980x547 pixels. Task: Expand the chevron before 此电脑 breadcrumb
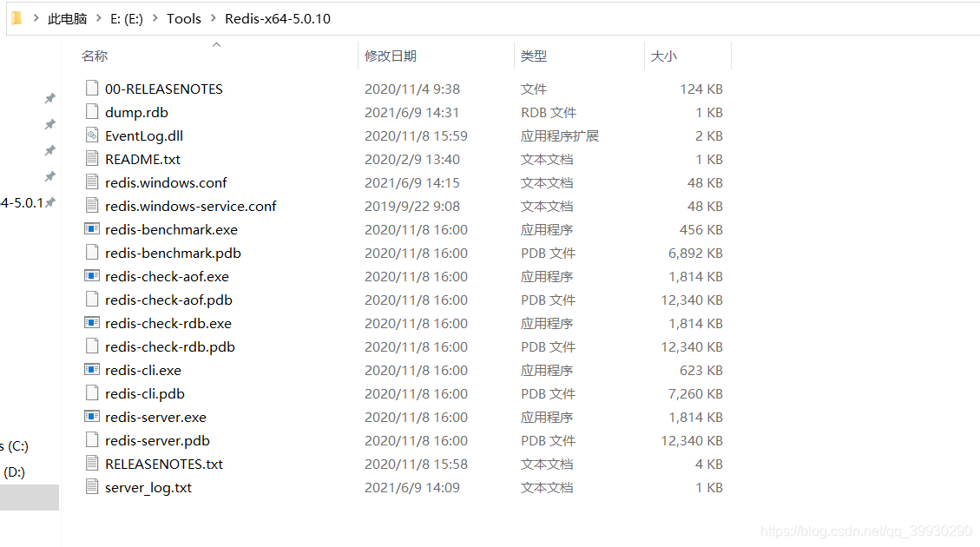click(x=36, y=18)
